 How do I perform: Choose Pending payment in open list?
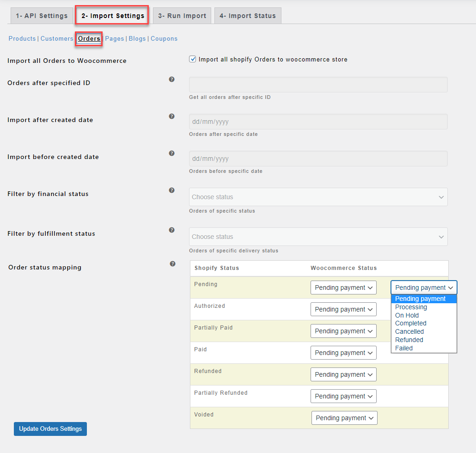pos(424,299)
